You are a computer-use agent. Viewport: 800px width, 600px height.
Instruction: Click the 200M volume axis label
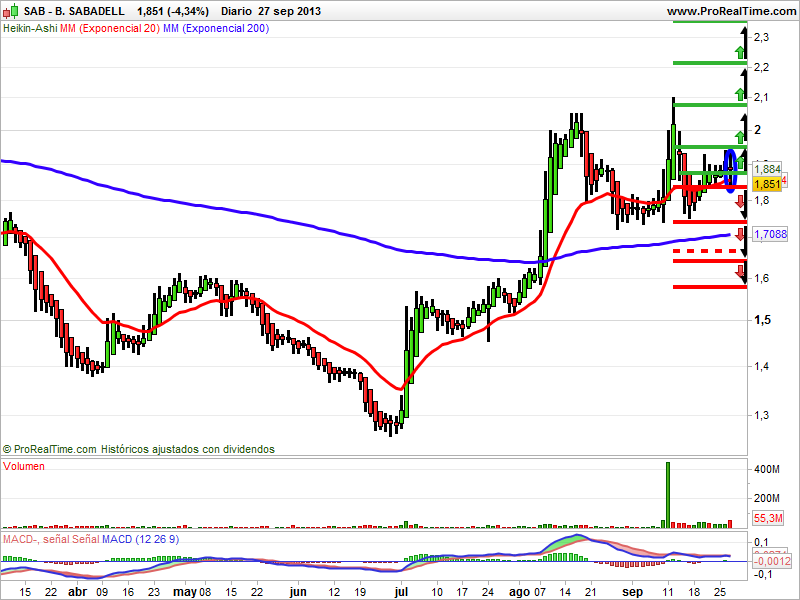point(766,498)
